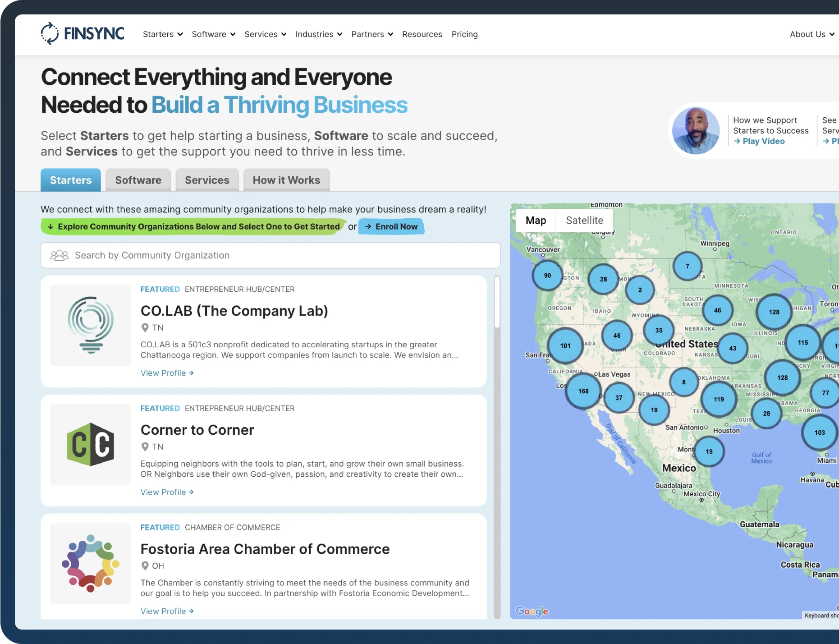Expand the About Us menu
Image resolution: width=839 pixels, height=644 pixels.
point(811,34)
